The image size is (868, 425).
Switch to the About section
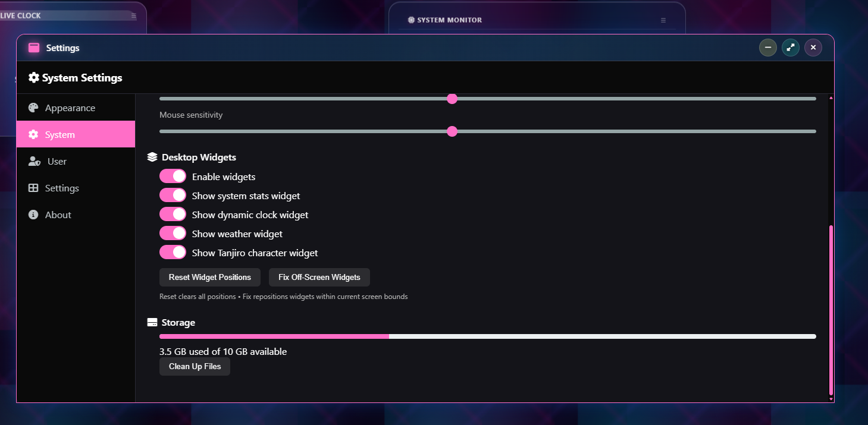point(57,215)
